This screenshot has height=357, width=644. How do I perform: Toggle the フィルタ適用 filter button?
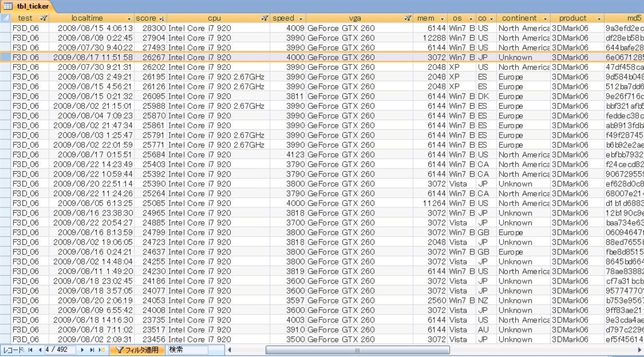pos(136,350)
